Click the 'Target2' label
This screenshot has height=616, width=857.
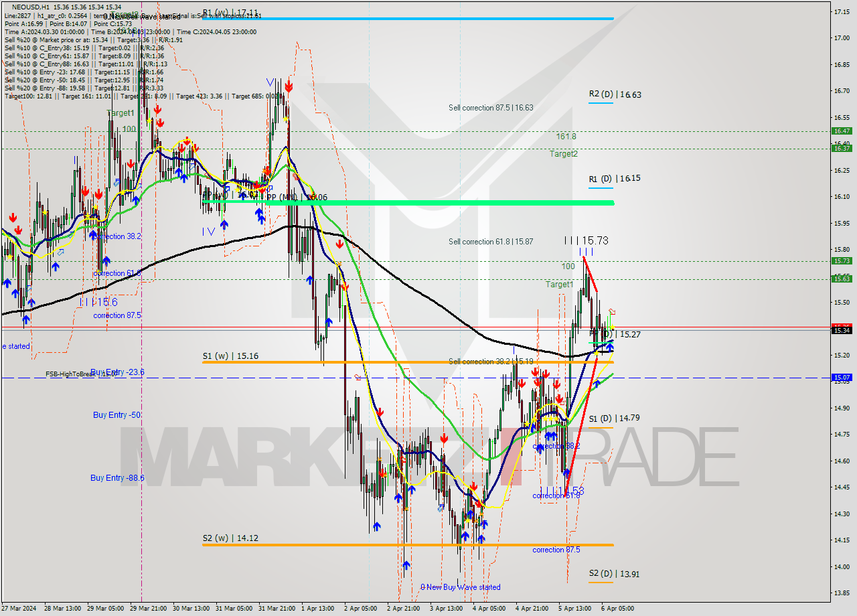[564, 153]
